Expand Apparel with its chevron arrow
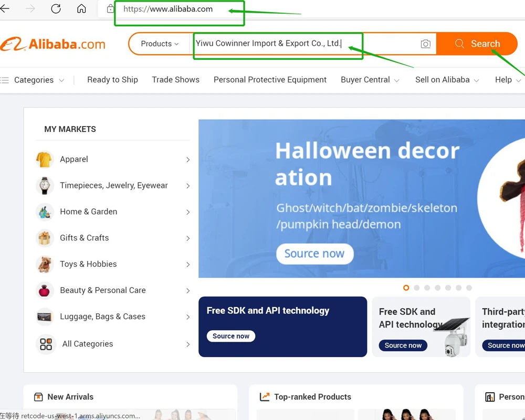The width and height of the screenshot is (525, 420). tap(188, 160)
